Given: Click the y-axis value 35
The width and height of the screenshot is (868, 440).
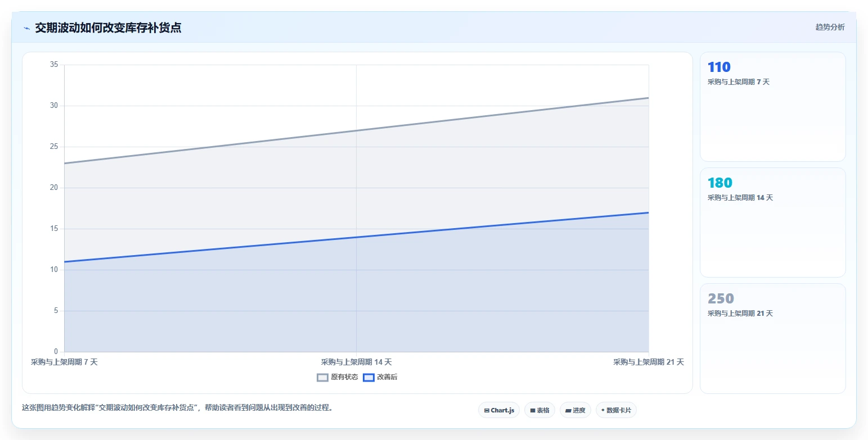Looking at the screenshot, I should click(x=54, y=65).
